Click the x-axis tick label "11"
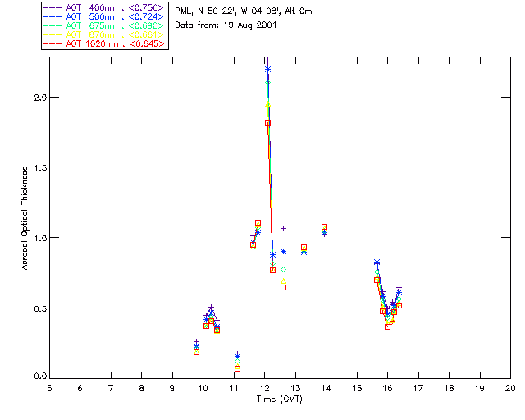 pyautogui.click(x=234, y=388)
